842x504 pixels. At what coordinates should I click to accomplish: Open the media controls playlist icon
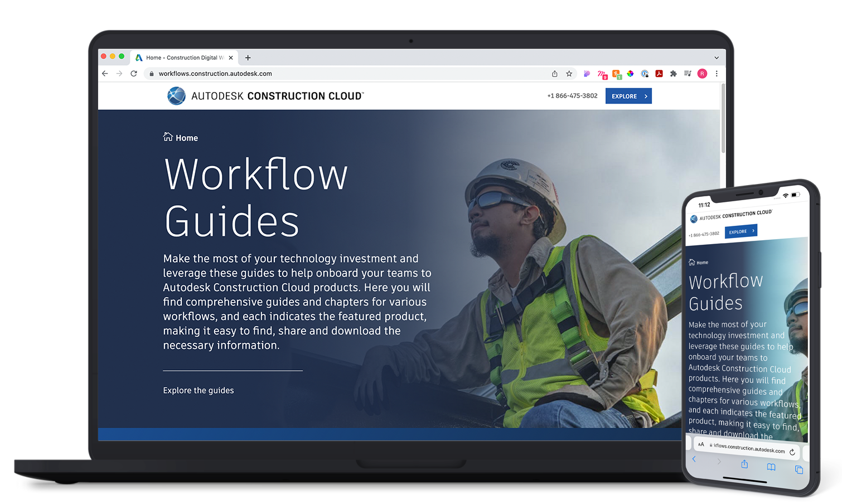point(688,74)
